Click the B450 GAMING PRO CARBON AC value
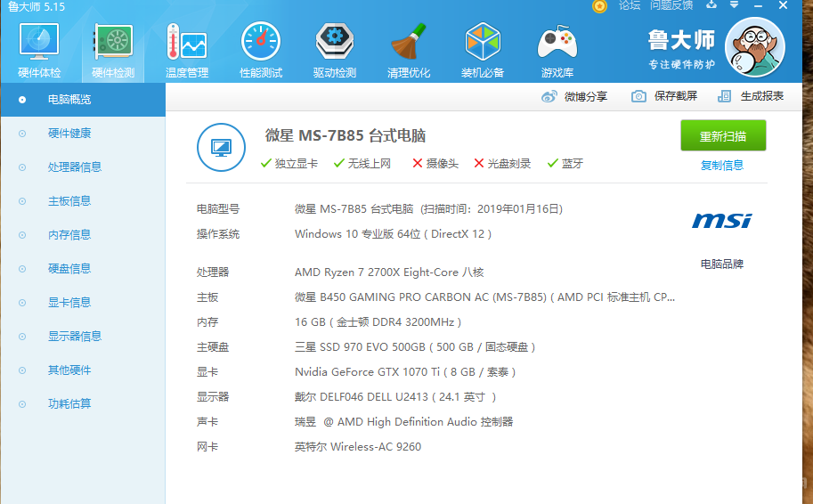The width and height of the screenshot is (813, 504). (484, 297)
